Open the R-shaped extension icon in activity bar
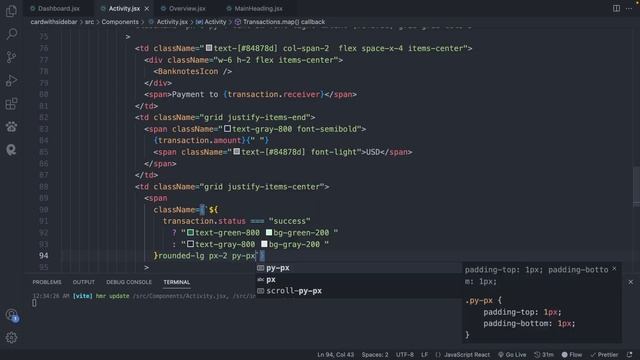 pos(11,150)
